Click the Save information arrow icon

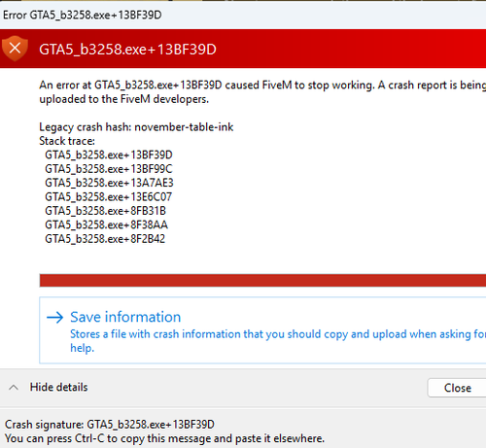coord(54,318)
